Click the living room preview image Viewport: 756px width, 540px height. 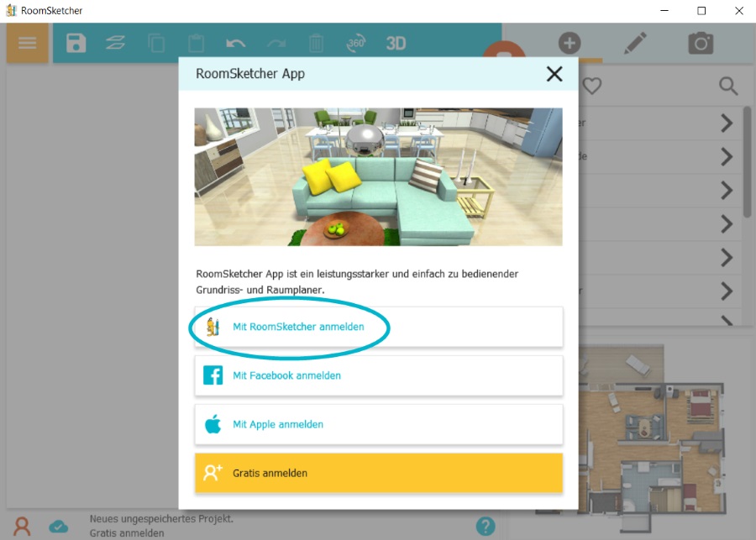[379, 177]
